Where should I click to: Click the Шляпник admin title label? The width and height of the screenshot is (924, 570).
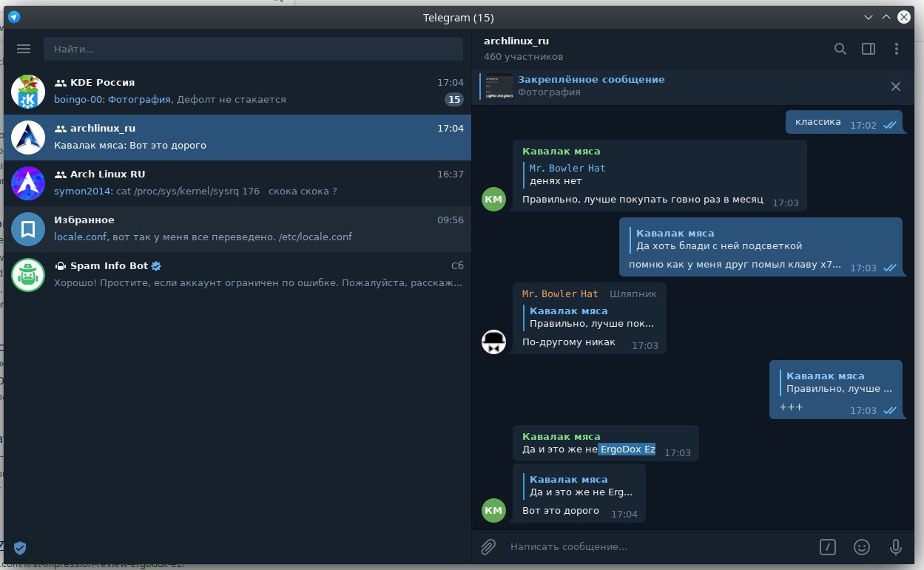tap(633, 294)
